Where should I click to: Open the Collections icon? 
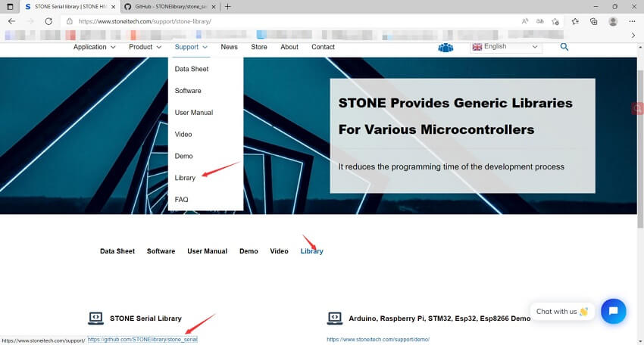pyautogui.click(x=593, y=21)
